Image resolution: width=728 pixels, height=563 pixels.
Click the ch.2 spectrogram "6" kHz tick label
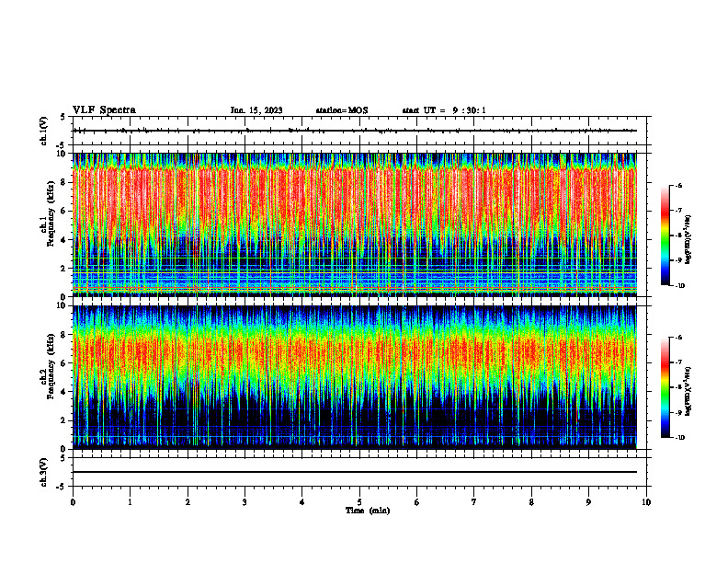[64, 363]
